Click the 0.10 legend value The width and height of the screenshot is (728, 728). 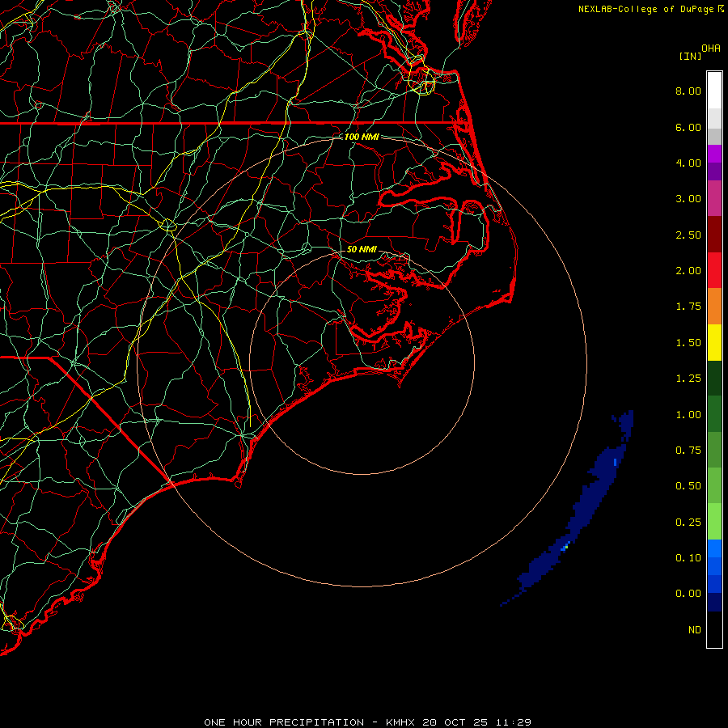click(x=688, y=558)
